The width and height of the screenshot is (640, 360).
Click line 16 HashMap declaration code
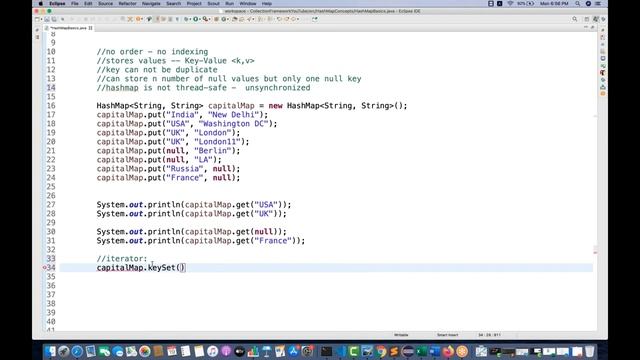click(252, 106)
